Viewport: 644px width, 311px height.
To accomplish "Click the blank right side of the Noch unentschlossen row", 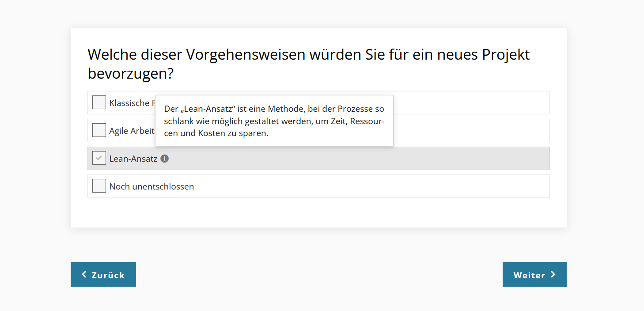I will pyautogui.click(x=398, y=186).
